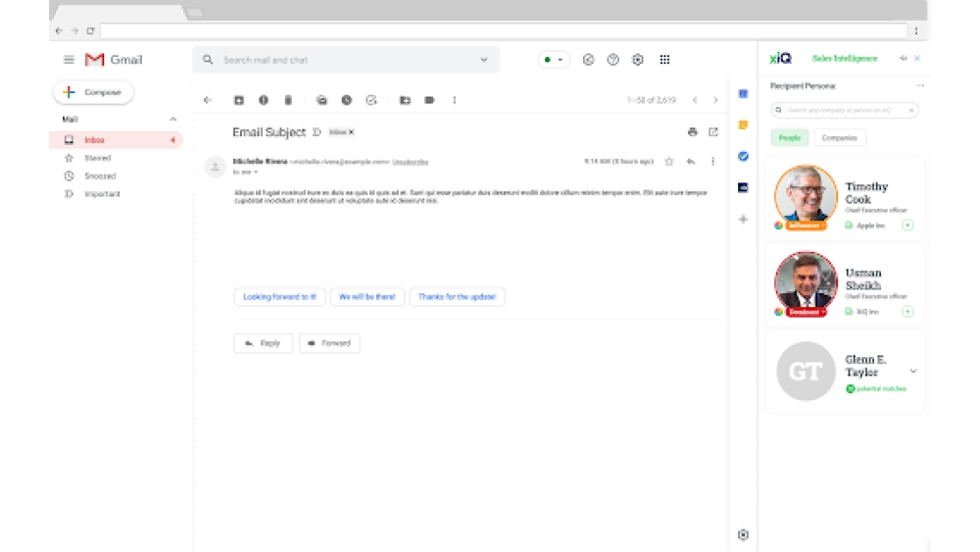The width and height of the screenshot is (980, 552).
Task: Click the Compose button
Action: (x=93, y=92)
